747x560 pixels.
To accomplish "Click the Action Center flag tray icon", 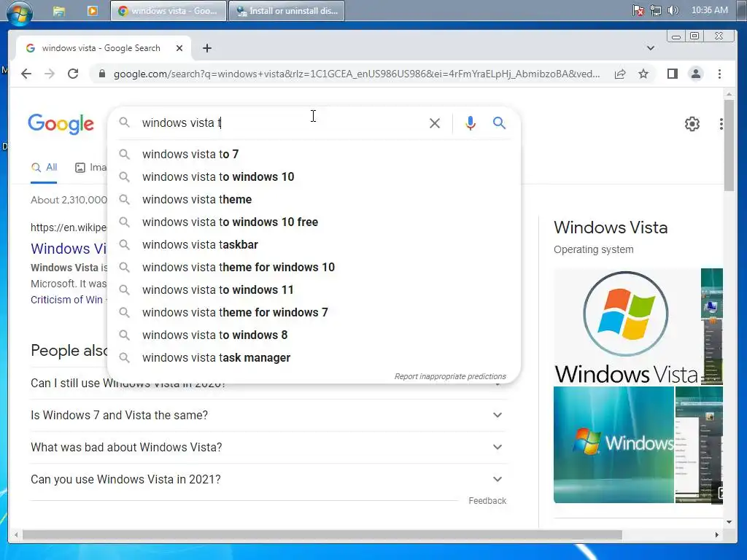I will coord(638,10).
